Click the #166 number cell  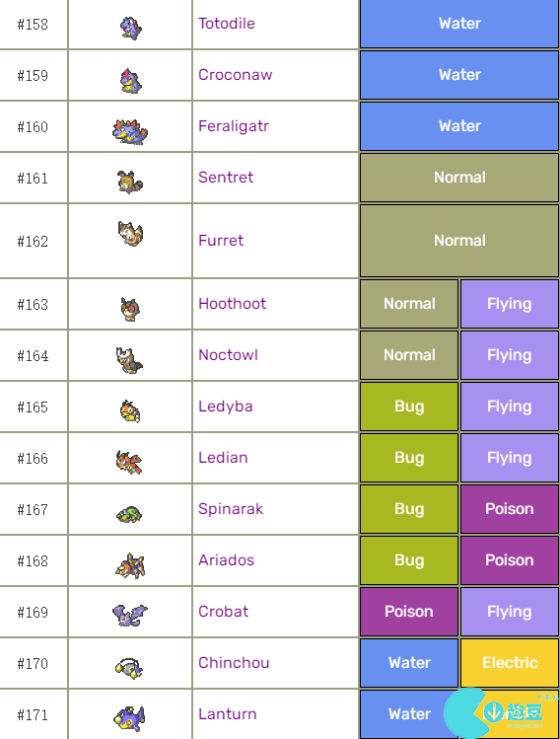pyautogui.click(x=33, y=458)
